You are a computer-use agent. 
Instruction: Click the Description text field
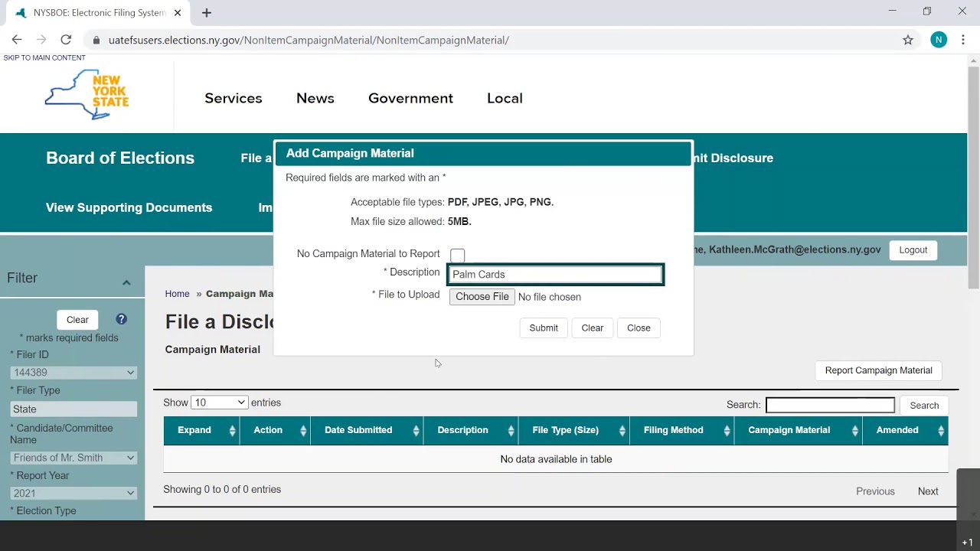[x=556, y=274]
